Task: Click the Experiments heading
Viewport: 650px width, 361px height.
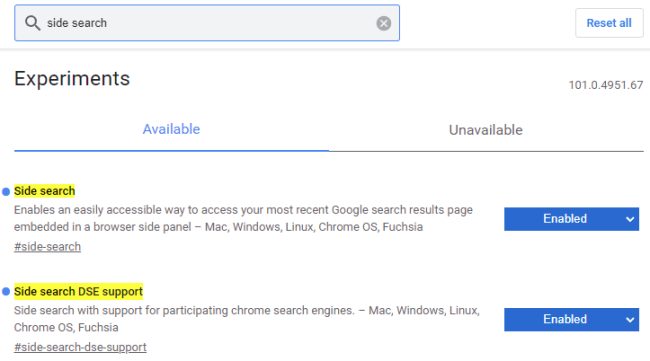Action: (x=72, y=78)
